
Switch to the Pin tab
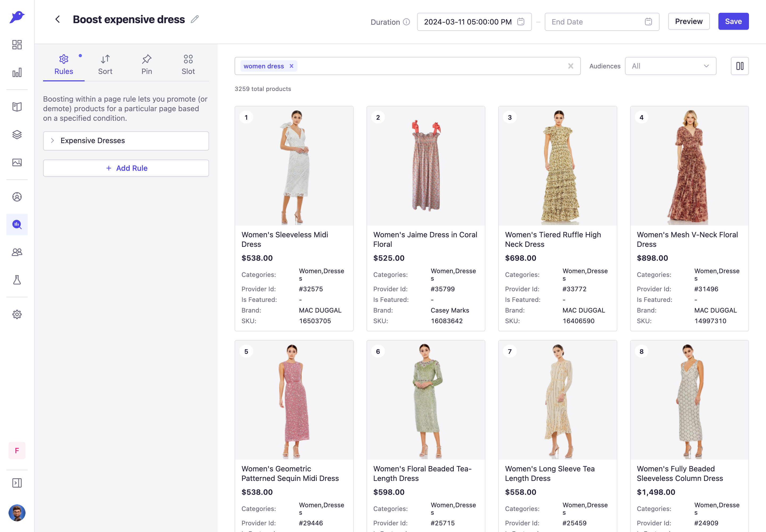point(147,65)
